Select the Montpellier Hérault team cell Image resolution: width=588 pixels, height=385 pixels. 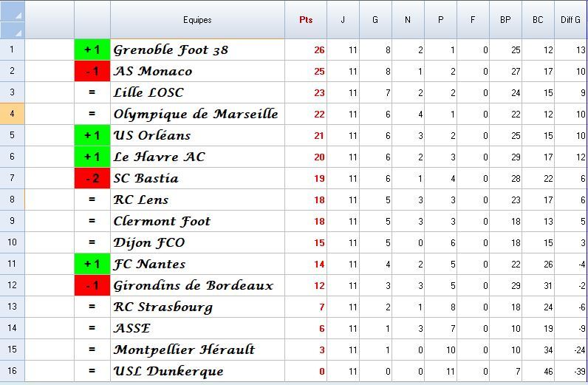tap(196, 350)
